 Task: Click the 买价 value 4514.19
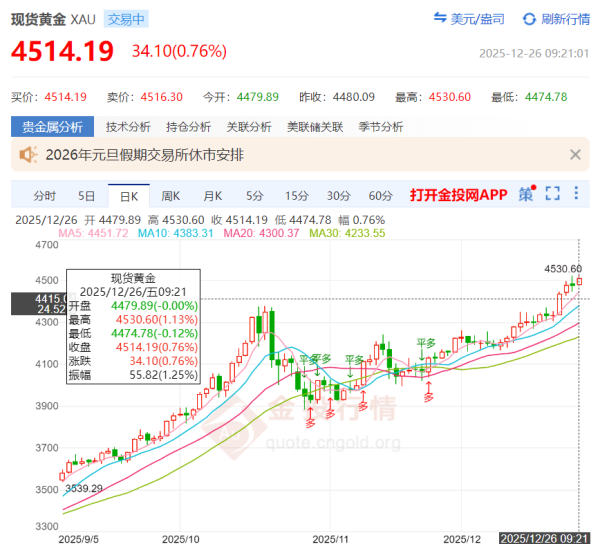pos(66,97)
